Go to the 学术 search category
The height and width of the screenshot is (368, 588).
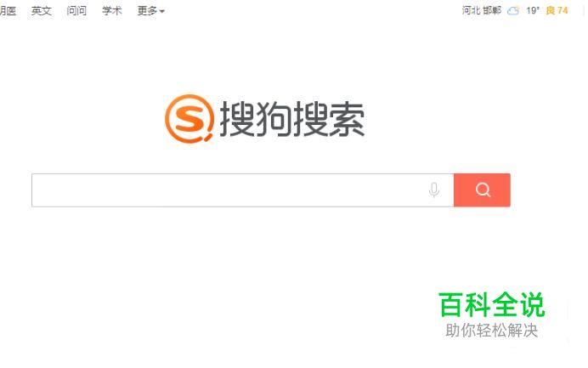(x=112, y=11)
